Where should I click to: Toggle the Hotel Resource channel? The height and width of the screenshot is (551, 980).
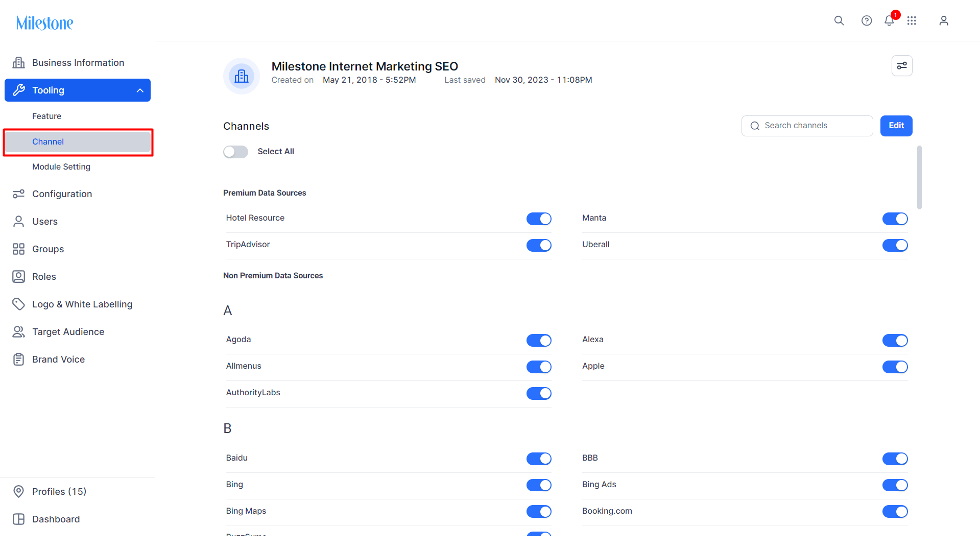click(x=539, y=219)
